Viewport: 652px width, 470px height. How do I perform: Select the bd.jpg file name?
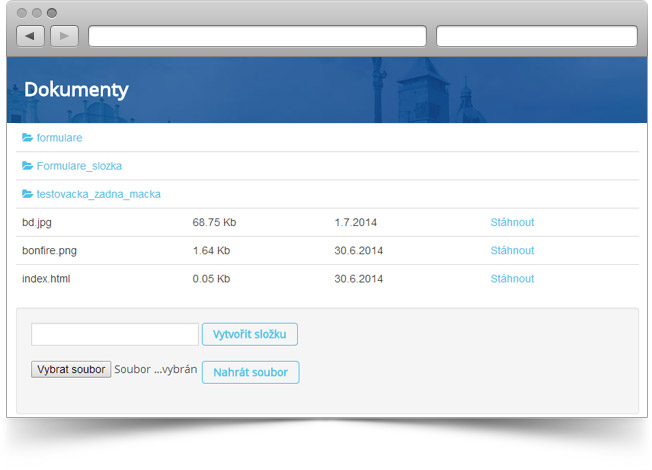(36, 222)
